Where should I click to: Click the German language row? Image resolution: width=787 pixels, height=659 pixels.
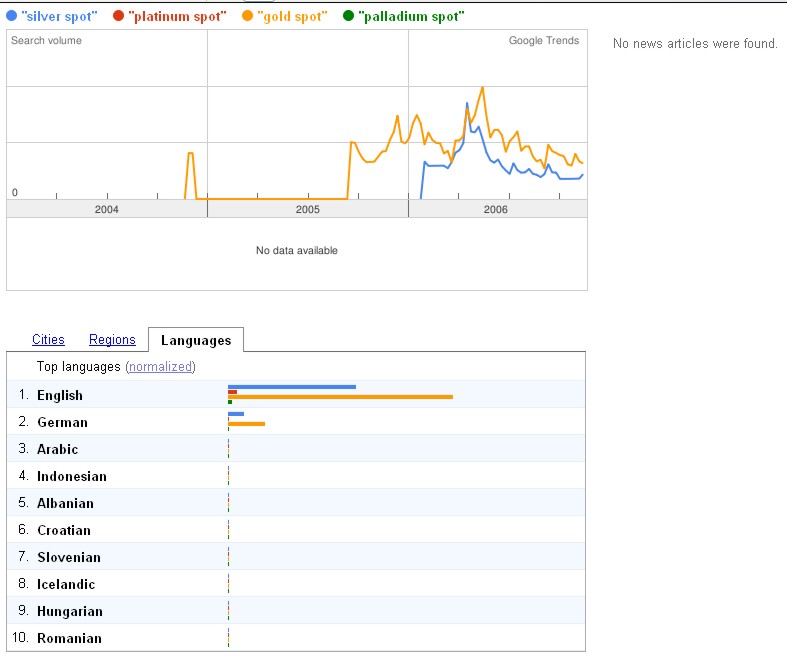pyautogui.click(x=62, y=422)
